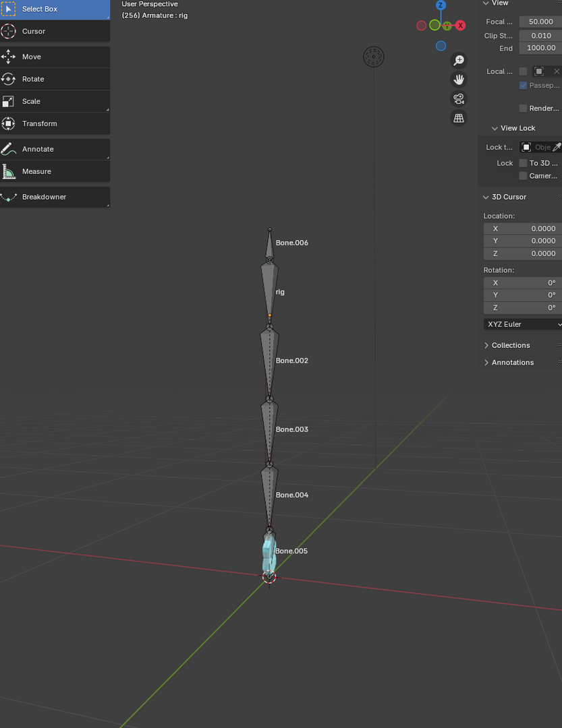Click the cursor Location X field

tap(522, 229)
